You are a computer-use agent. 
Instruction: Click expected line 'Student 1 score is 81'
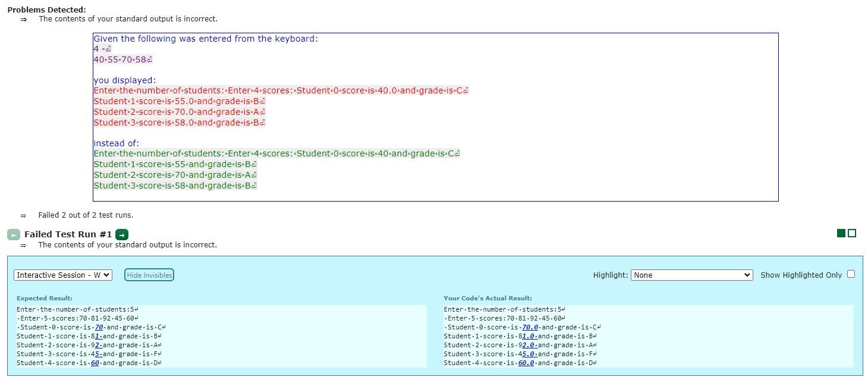pos(89,336)
